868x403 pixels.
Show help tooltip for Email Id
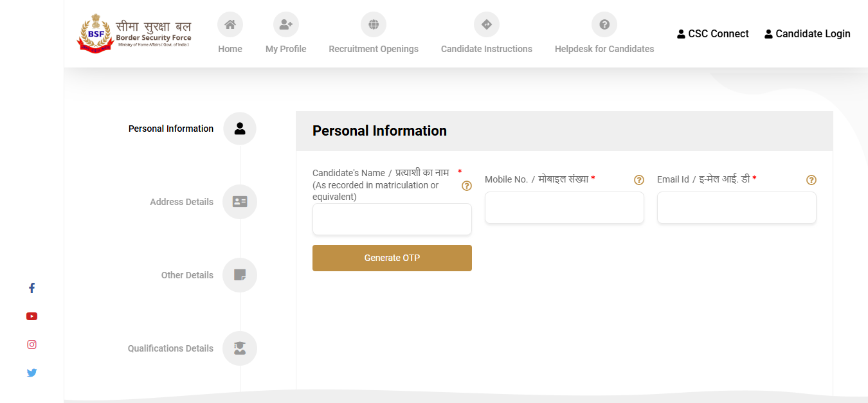click(811, 180)
